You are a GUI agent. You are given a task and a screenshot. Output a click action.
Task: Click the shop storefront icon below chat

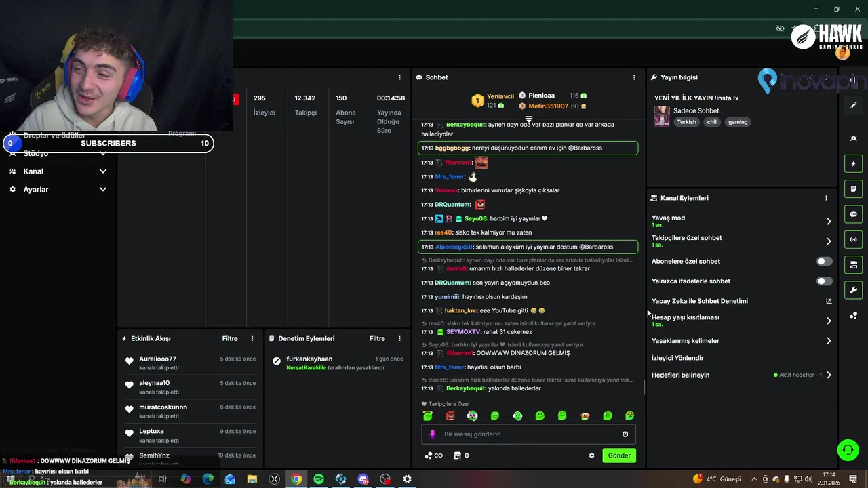[x=461, y=455]
